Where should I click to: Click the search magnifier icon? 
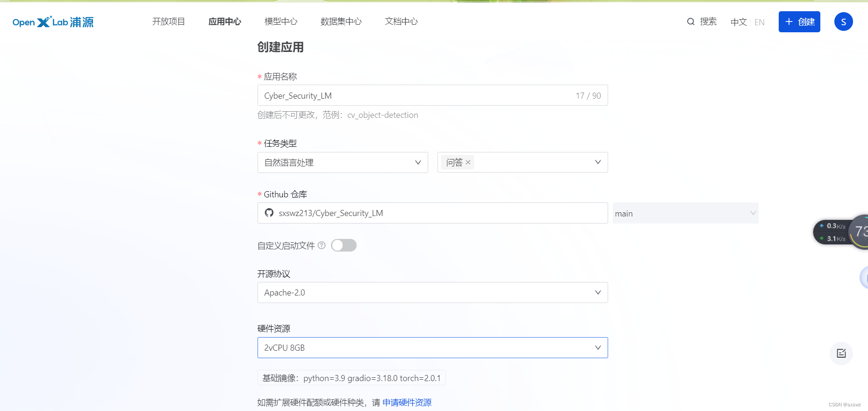click(690, 22)
